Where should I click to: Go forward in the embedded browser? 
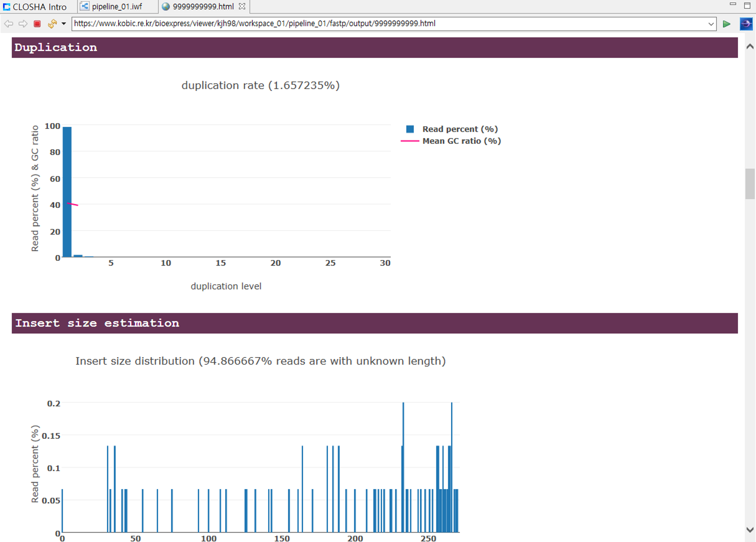pos(23,24)
